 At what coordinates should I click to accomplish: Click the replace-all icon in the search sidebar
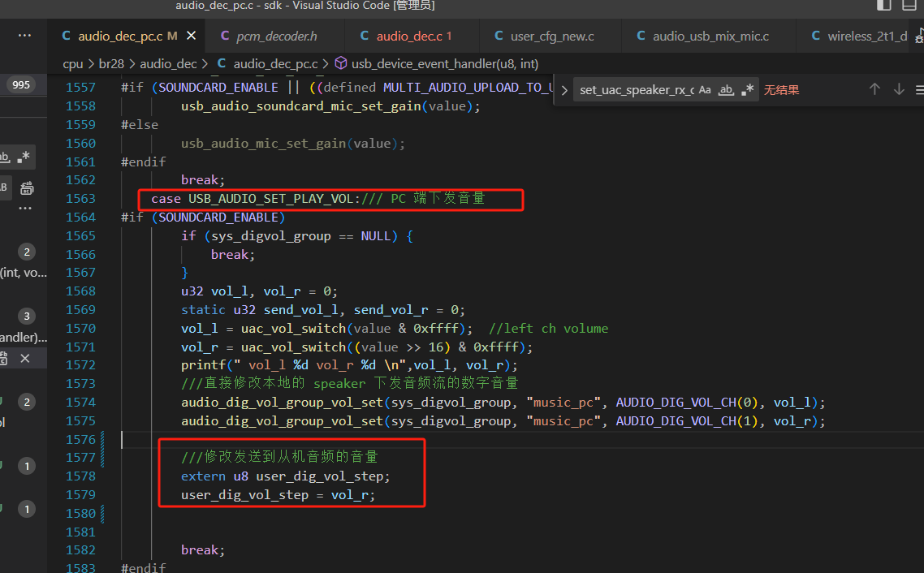pos(27,188)
